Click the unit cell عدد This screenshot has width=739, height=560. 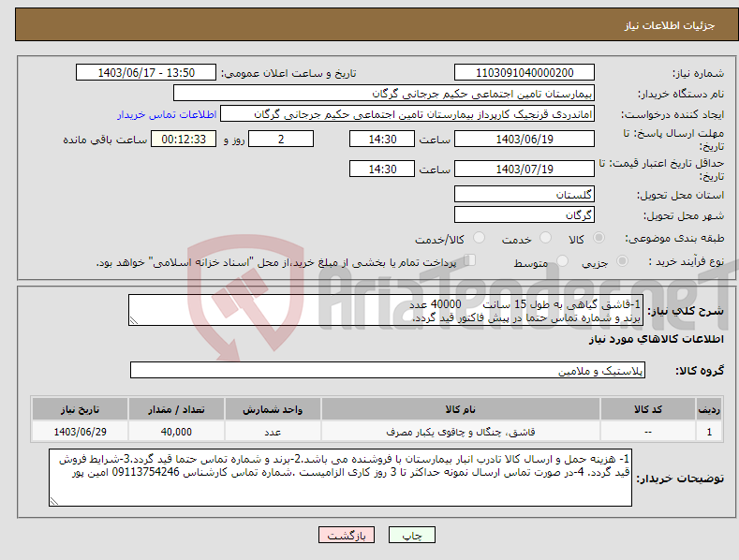(x=273, y=432)
